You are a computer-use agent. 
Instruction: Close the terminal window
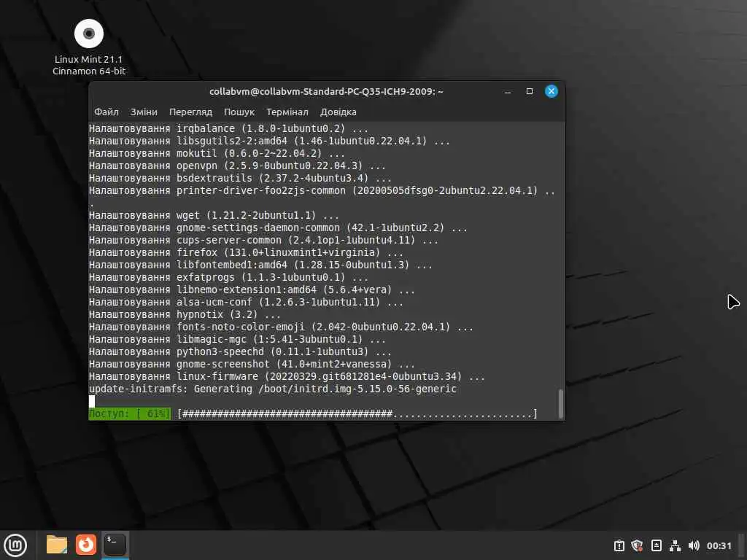click(551, 91)
